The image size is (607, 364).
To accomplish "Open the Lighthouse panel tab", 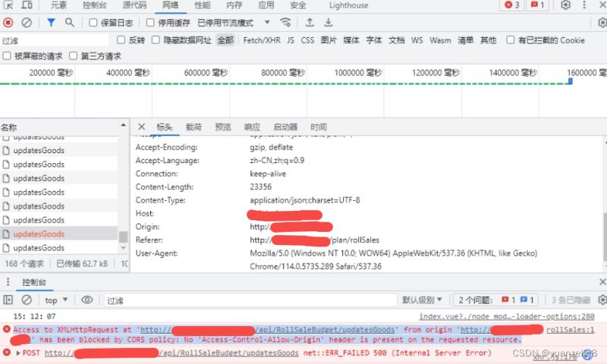I will pyautogui.click(x=348, y=5).
